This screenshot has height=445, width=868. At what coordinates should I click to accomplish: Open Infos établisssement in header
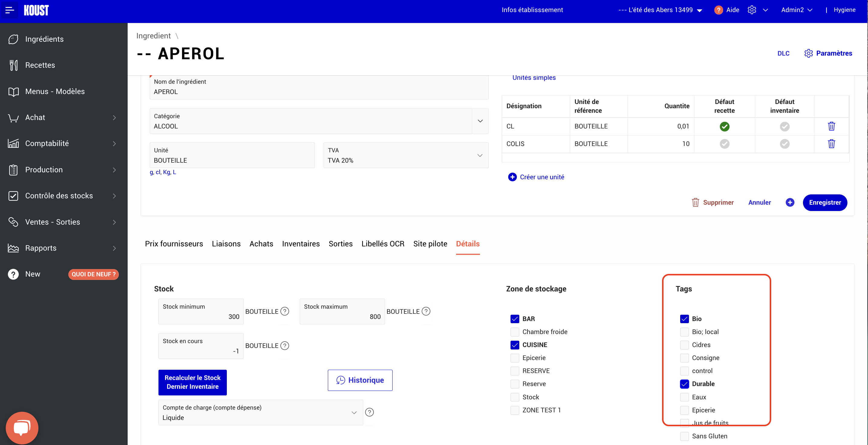532,10
